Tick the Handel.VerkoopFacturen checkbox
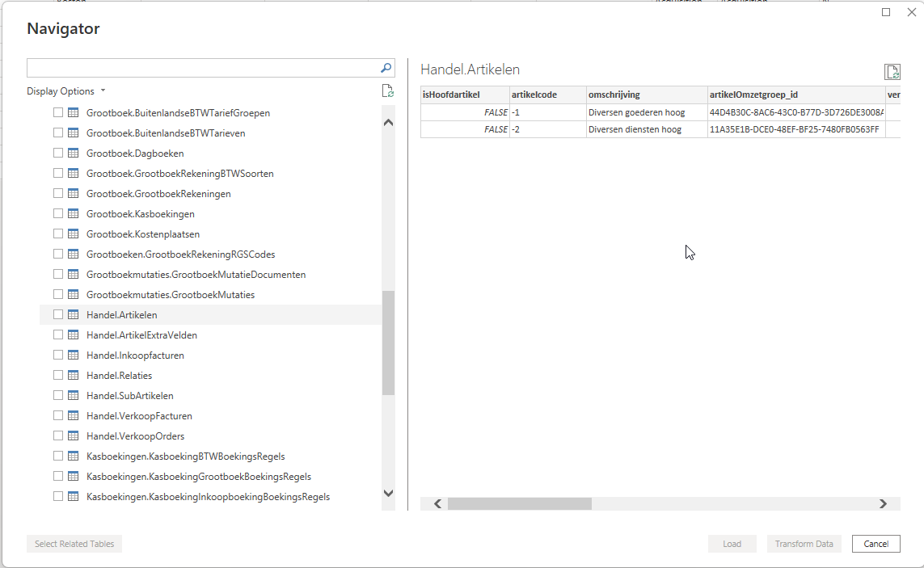Screen dimensions: 924x568 pyautogui.click(x=58, y=415)
